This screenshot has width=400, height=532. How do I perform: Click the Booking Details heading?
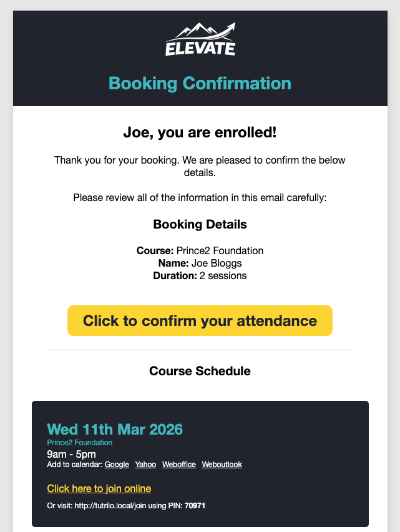point(200,224)
